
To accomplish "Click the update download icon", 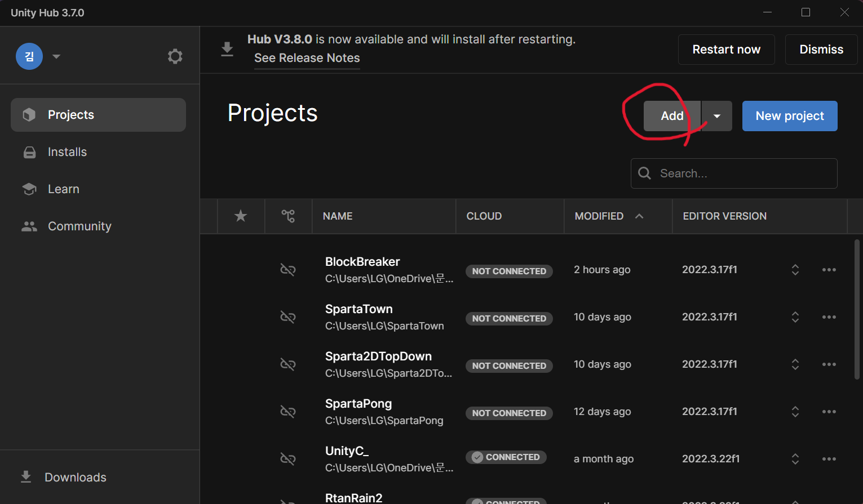I will click(227, 50).
